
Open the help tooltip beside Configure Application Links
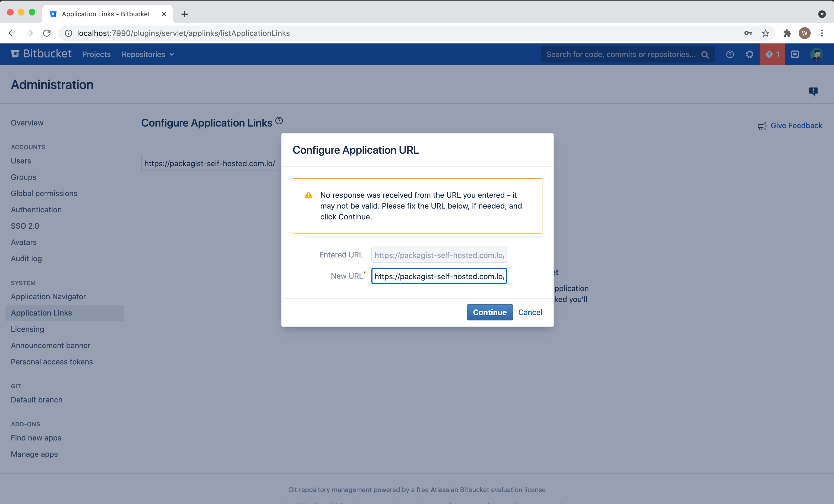[279, 121]
